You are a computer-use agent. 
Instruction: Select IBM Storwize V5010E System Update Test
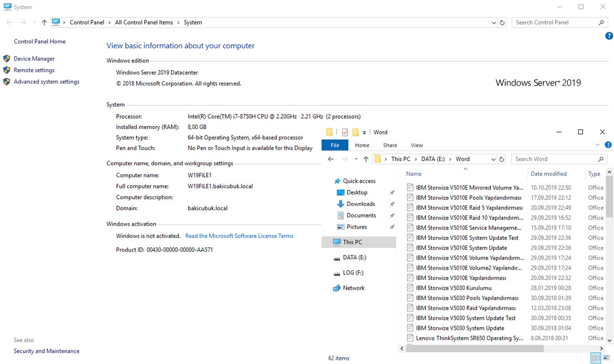[467, 237]
